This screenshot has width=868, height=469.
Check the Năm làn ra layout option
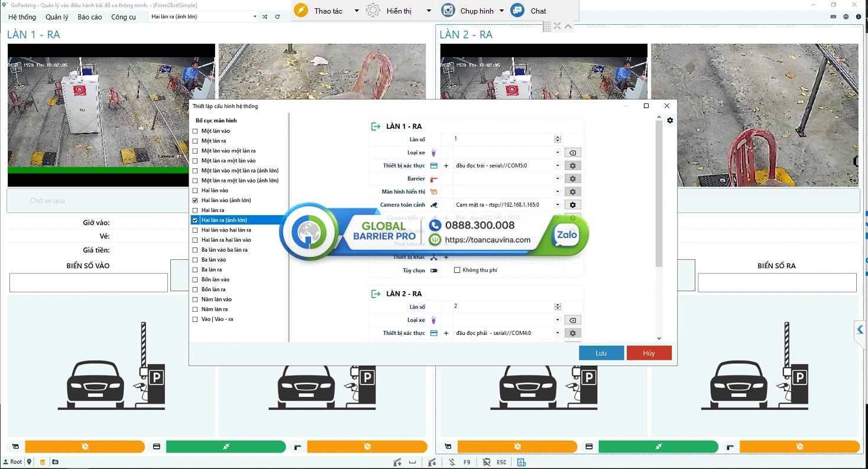[x=195, y=310]
